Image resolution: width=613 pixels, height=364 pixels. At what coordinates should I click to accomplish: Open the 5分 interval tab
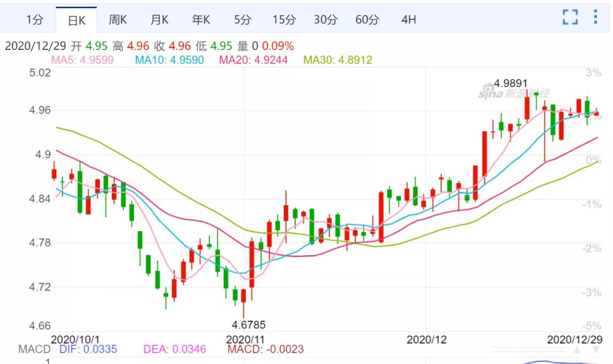[242, 19]
